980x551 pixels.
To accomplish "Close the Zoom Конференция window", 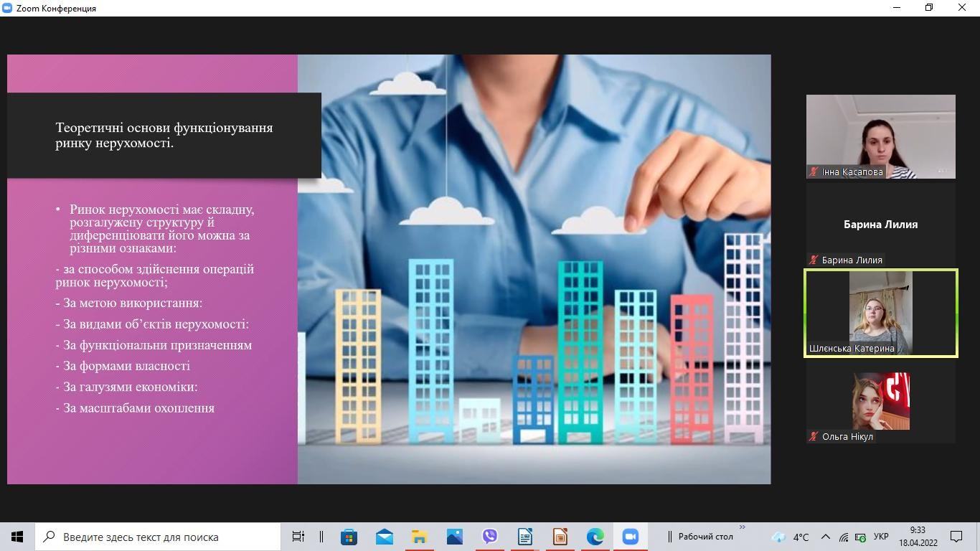I will [x=962, y=8].
